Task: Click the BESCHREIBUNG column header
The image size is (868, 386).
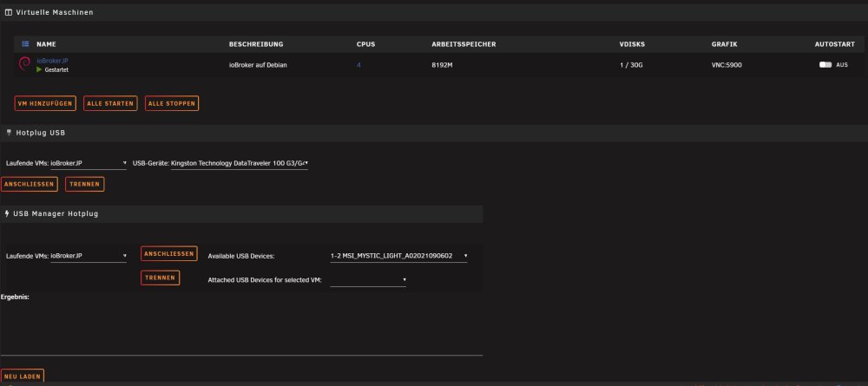Action: point(256,44)
